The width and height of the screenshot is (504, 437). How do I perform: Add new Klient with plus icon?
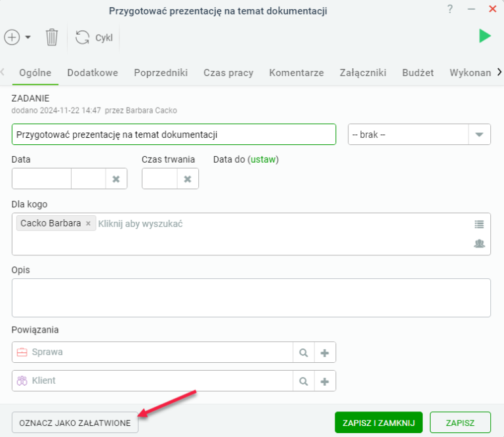click(x=325, y=381)
